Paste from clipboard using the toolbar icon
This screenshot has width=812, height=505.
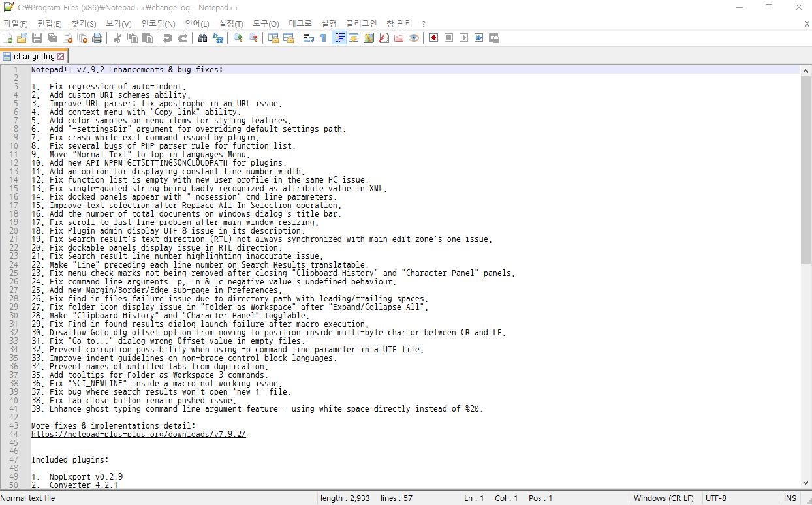tap(148, 38)
